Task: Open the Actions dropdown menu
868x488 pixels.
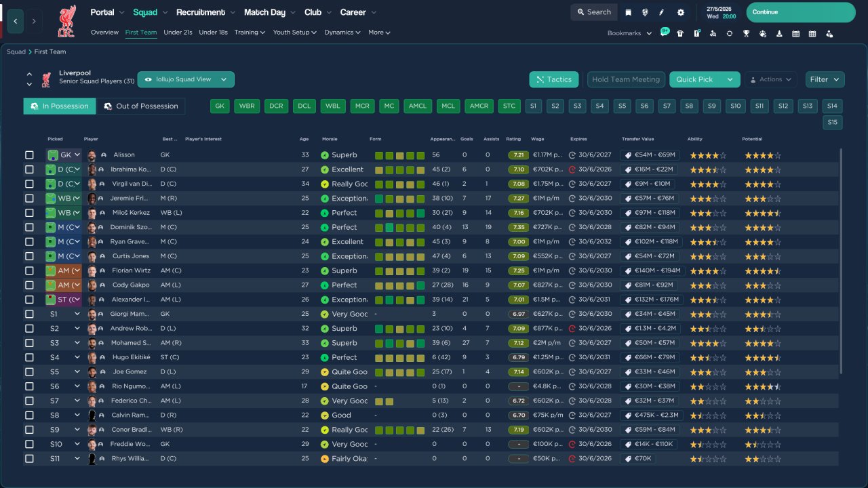Action: 770,79
